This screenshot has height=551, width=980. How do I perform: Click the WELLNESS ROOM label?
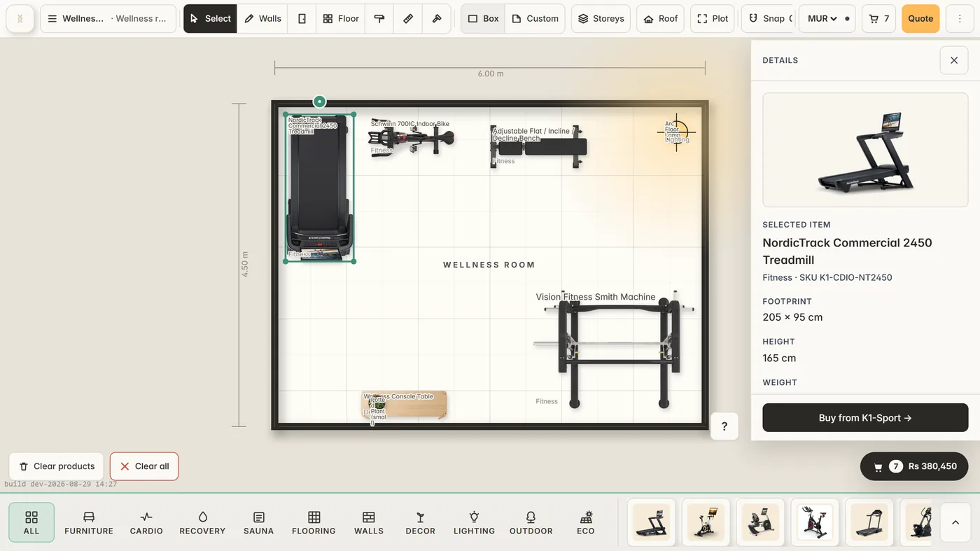pos(489,265)
